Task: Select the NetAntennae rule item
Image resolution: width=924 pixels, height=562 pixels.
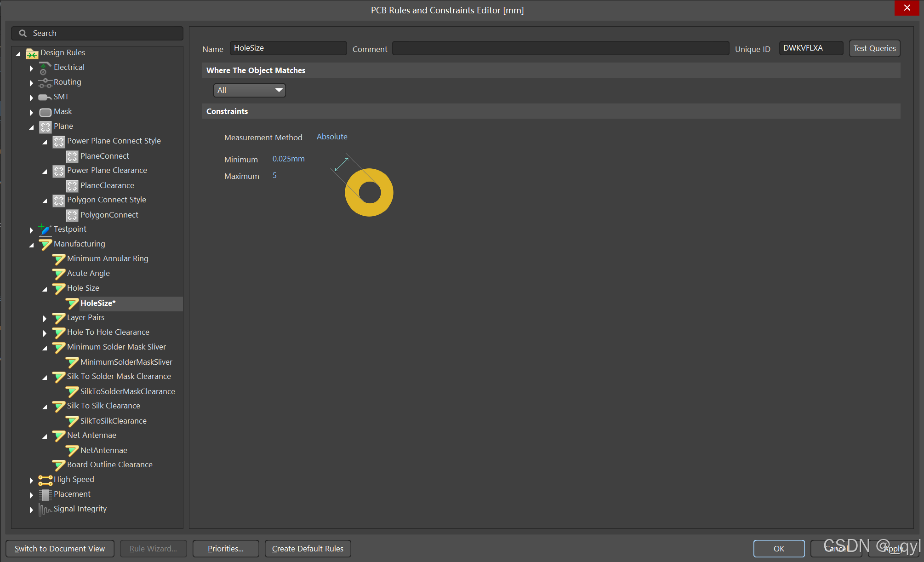Action: click(103, 450)
